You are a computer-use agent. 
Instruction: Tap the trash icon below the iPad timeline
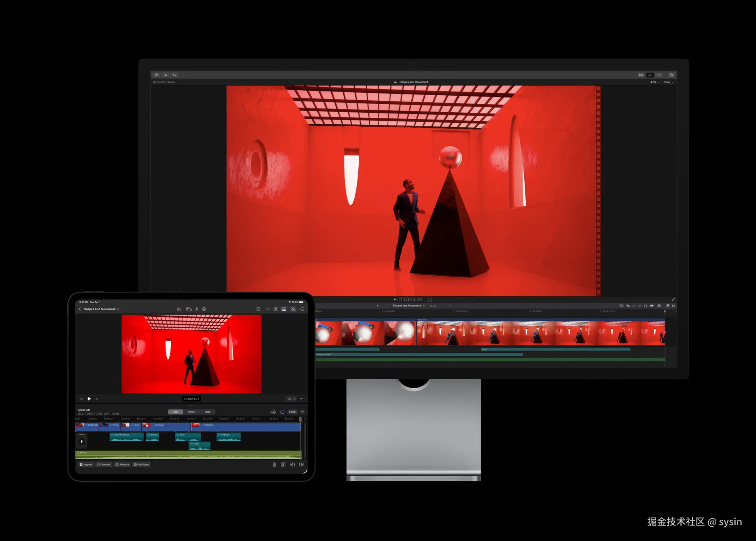(x=274, y=464)
